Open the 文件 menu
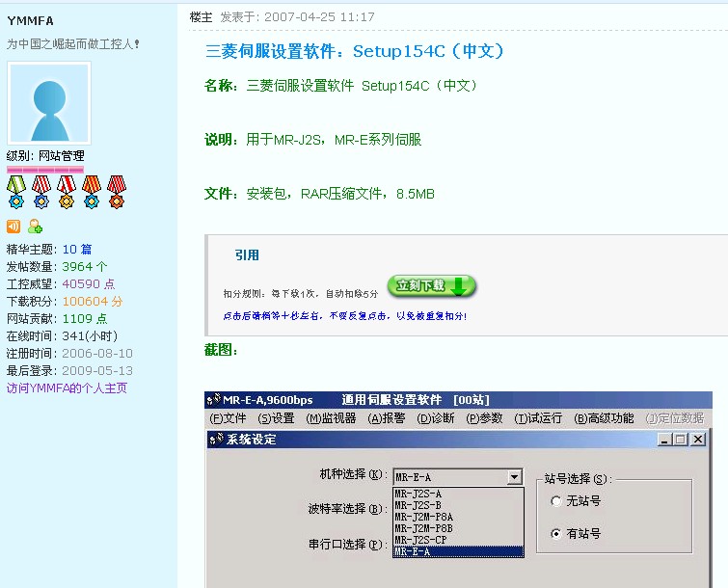This screenshot has height=588, width=728. [228, 418]
